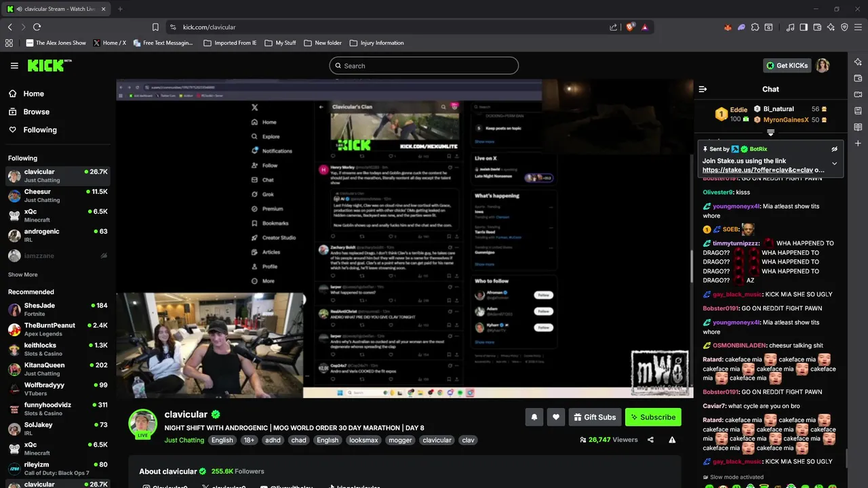Expand Show More under Following
This screenshot has height=488, width=868.
click(x=23, y=274)
